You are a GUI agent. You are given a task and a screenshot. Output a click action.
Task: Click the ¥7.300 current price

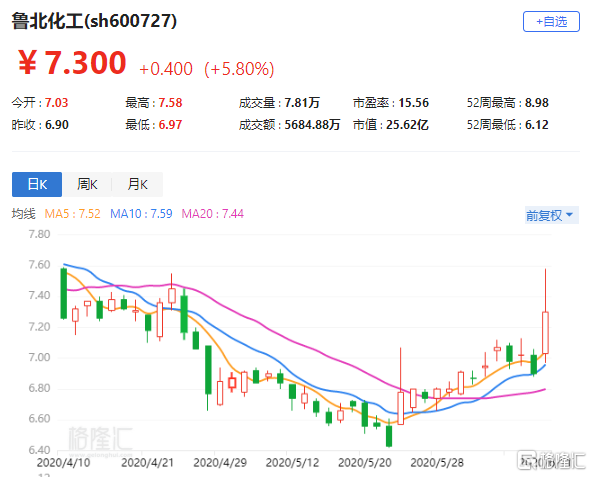coord(72,63)
